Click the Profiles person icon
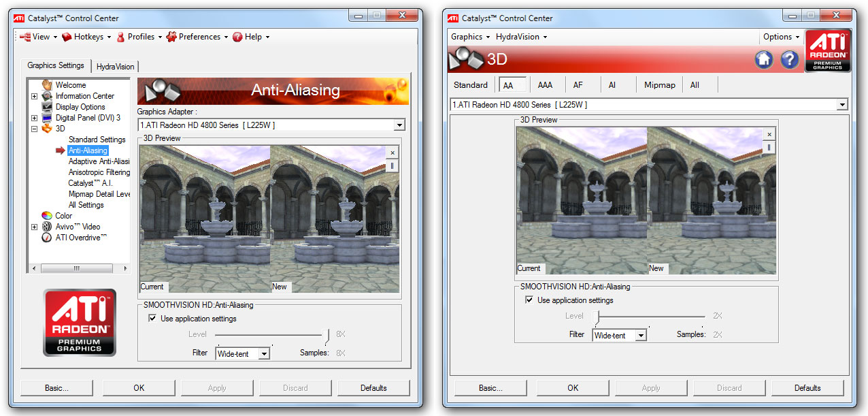Image resolution: width=868 pixels, height=416 pixels. click(x=121, y=37)
